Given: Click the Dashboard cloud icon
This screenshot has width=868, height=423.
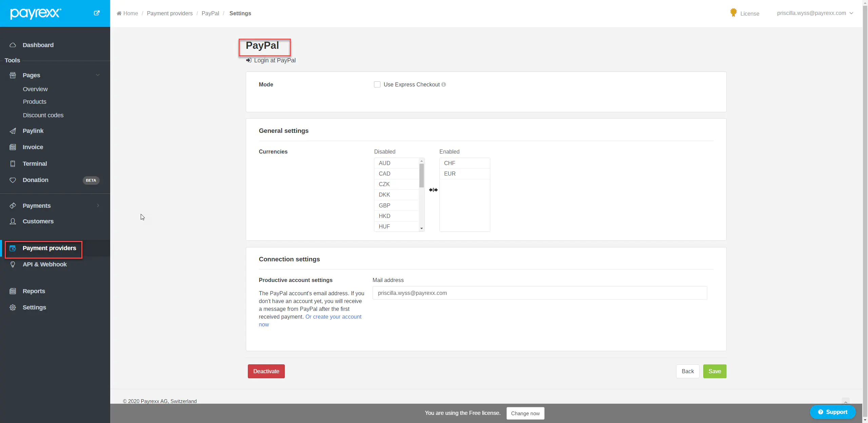Looking at the screenshot, I should click(13, 45).
